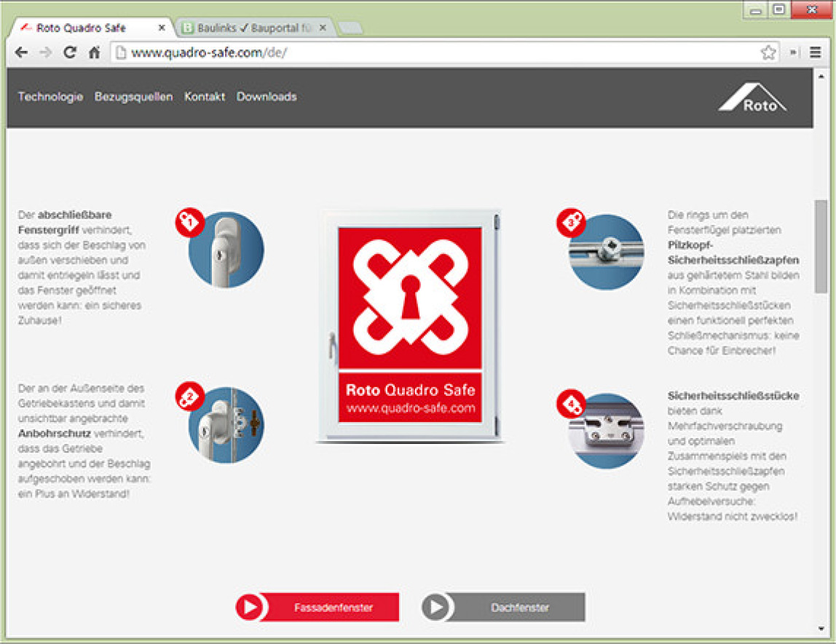This screenshot has width=836, height=644.
Task: Close the Roto Quadro Safe tab
Action: coord(162,28)
